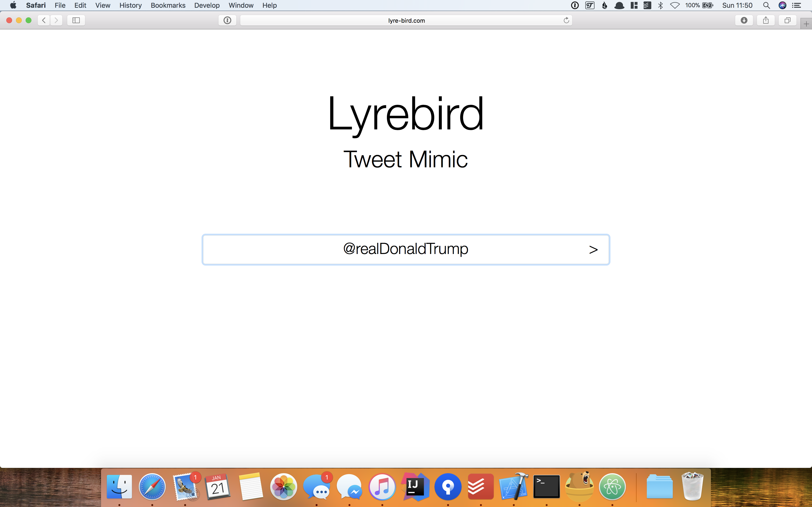Screen dimensions: 812x507
Task: Click the Safari reload page icon
Action: (566, 21)
